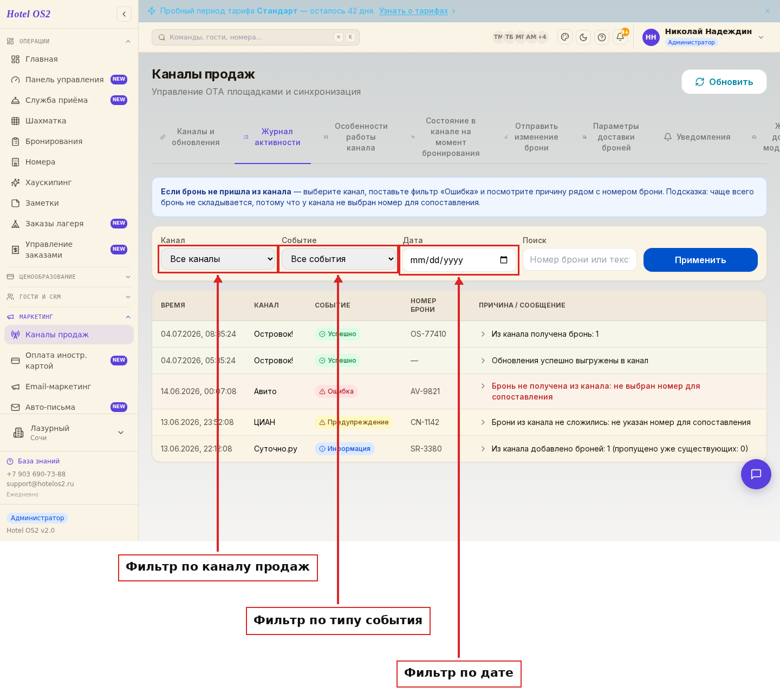Open the Событие filter dropdown
The height and width of the screenshot is (700, 780).
tap(339, 259)
